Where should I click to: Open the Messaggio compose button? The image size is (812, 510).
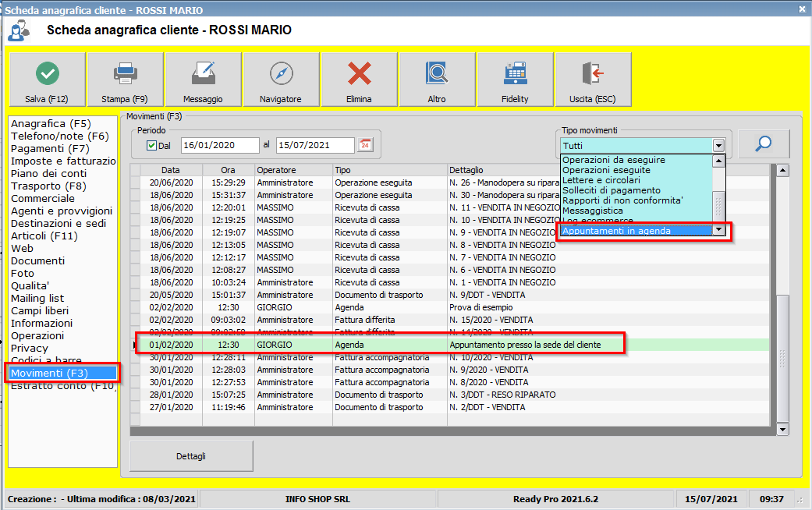(203, 80)
